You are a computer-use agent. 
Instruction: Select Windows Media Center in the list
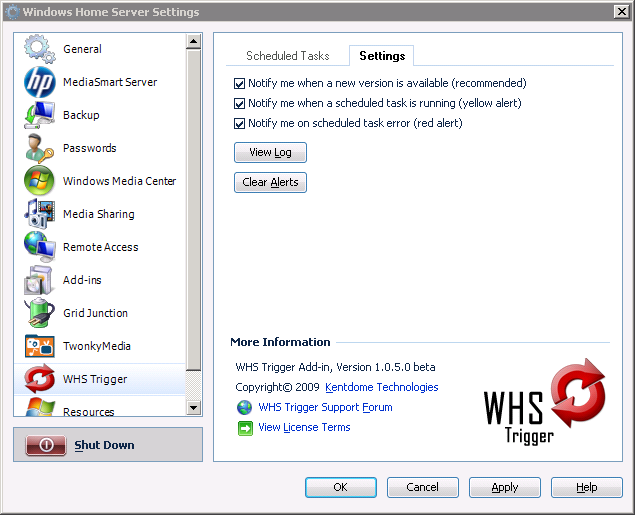point(100,181)
